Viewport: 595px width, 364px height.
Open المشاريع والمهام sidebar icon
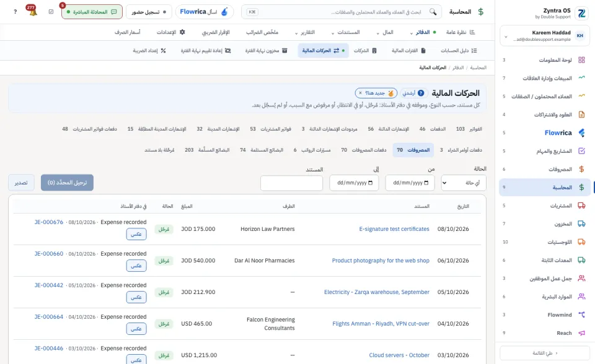click(581, 151)
